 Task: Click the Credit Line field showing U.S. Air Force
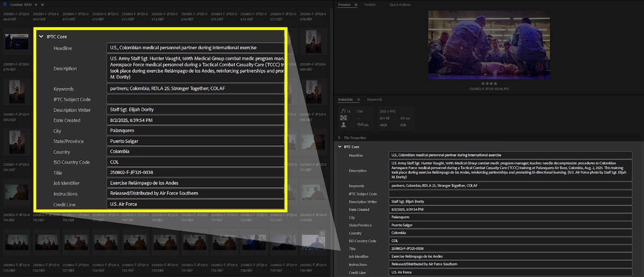point(510,272)
